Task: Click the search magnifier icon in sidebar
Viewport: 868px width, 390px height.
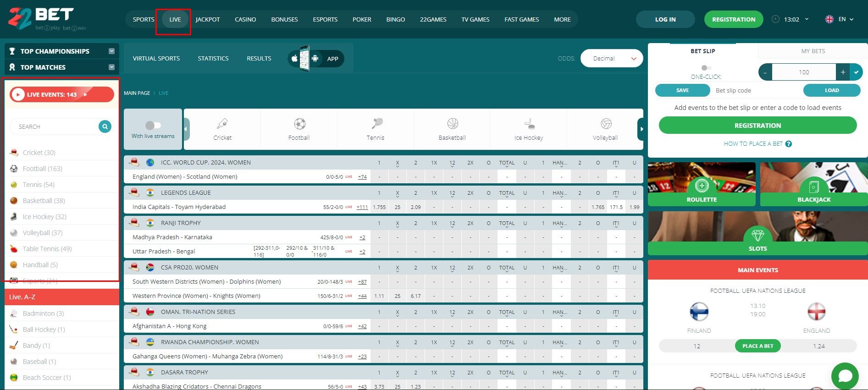Action: point(105,126)
